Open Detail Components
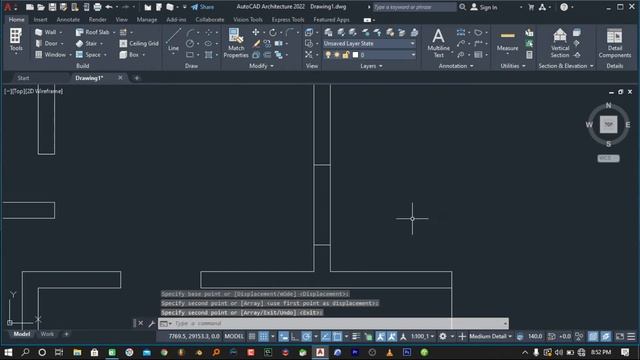 click(615, 43)
